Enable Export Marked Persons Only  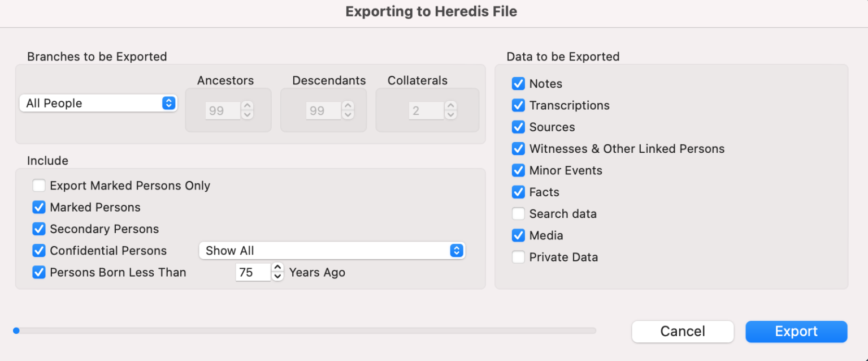point(38,185)
